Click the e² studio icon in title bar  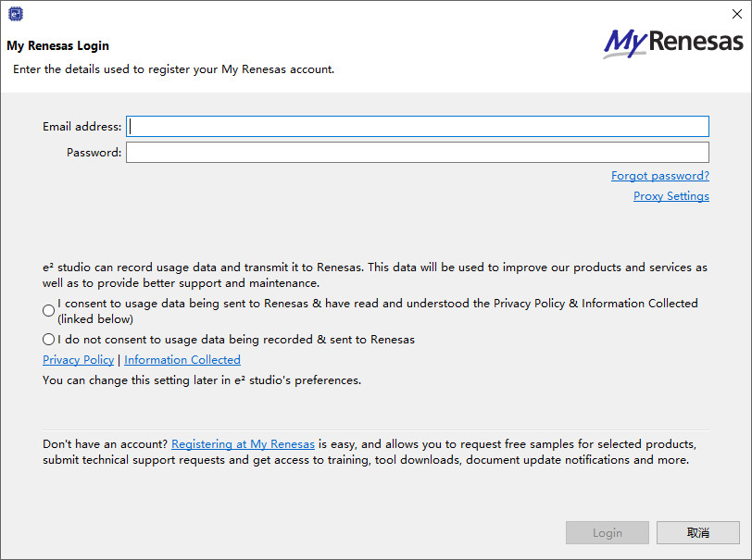pyautogui.click(x=16, y=14)
